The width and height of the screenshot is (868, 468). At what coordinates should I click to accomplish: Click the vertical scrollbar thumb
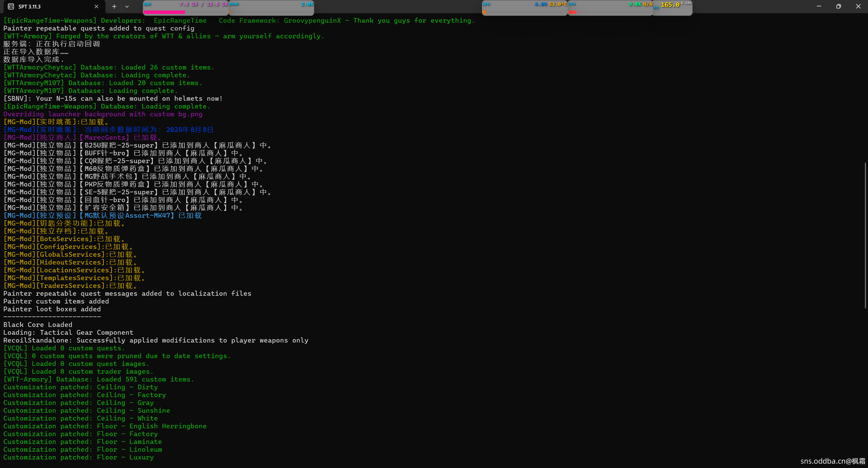[865, 235]
